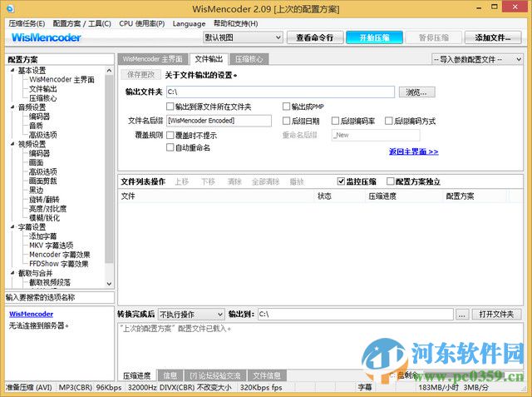532x397 pixels.
Task: Toggle 输出到原文件所在文件夹 checkbox
Action: (x=170, y=107)
